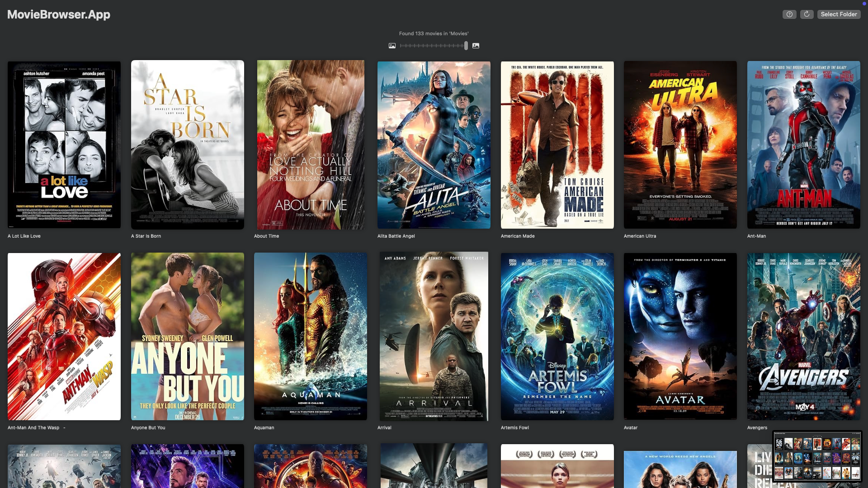
Task: Open the help question mark button
Action: (789, 14)
